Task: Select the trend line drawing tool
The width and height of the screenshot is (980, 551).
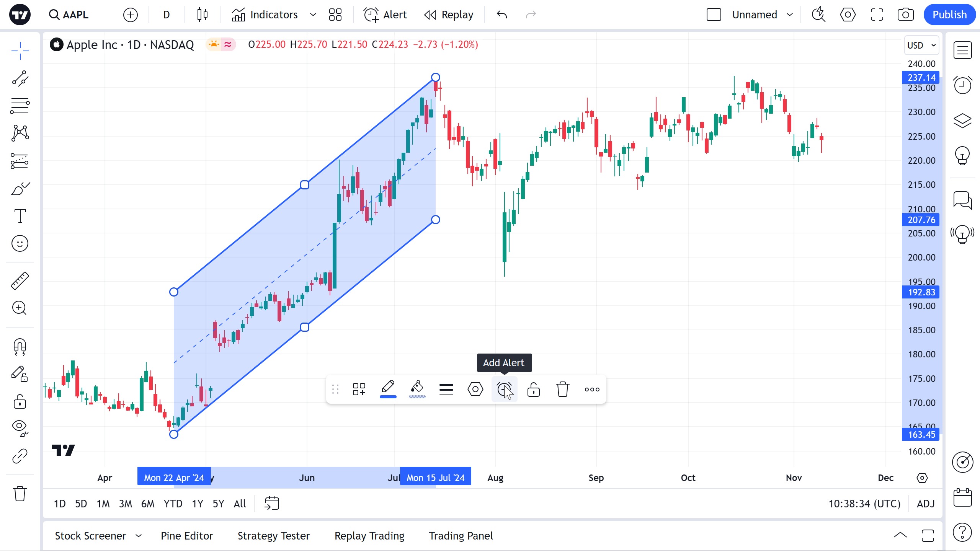Action: pyautogui.click(x=20, y=78)
